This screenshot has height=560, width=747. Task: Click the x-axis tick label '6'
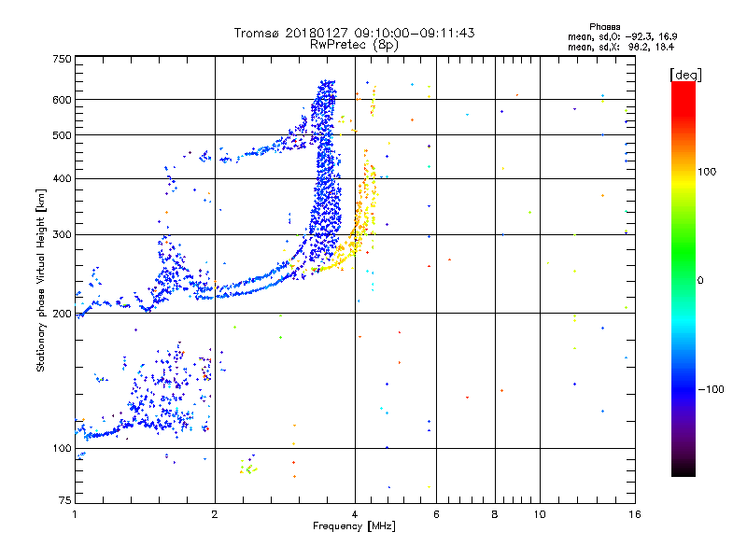point(436,514)
